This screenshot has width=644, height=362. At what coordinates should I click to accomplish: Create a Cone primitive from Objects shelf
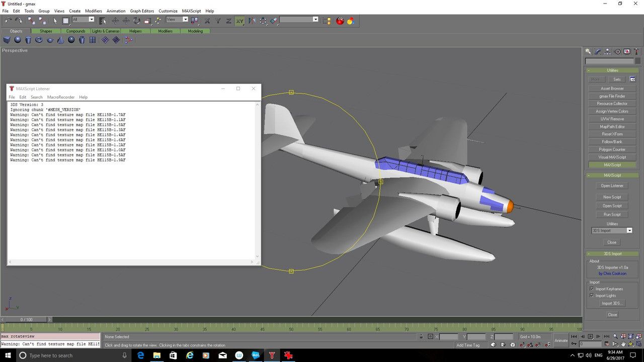click(60, 40)
